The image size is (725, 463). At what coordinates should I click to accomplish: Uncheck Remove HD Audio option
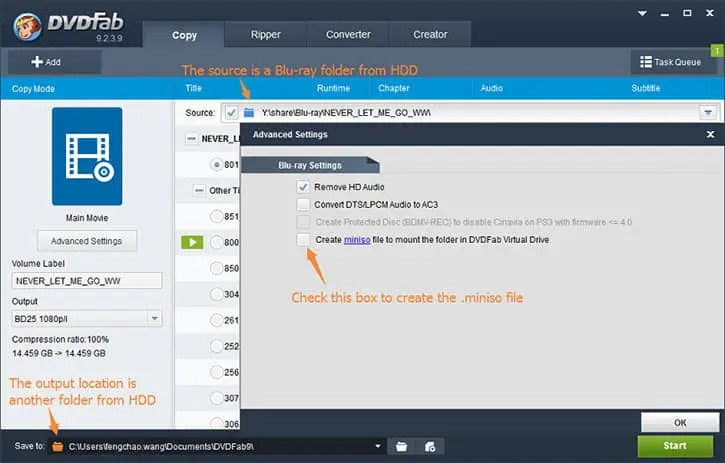303,187
